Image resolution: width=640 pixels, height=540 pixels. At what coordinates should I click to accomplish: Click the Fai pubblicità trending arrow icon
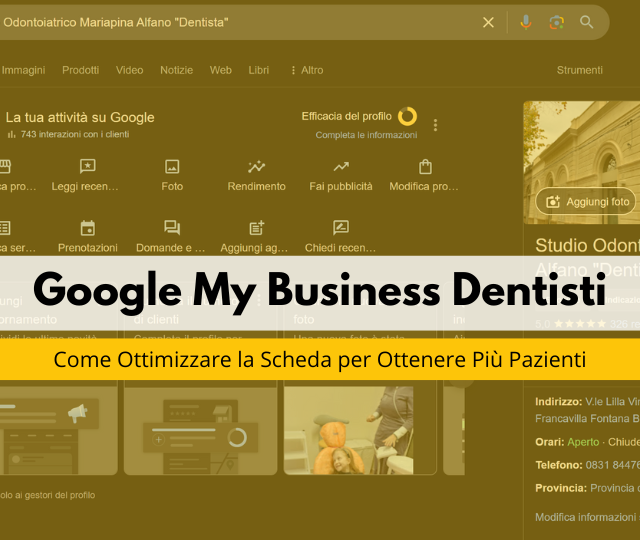[x=341, y=167]
